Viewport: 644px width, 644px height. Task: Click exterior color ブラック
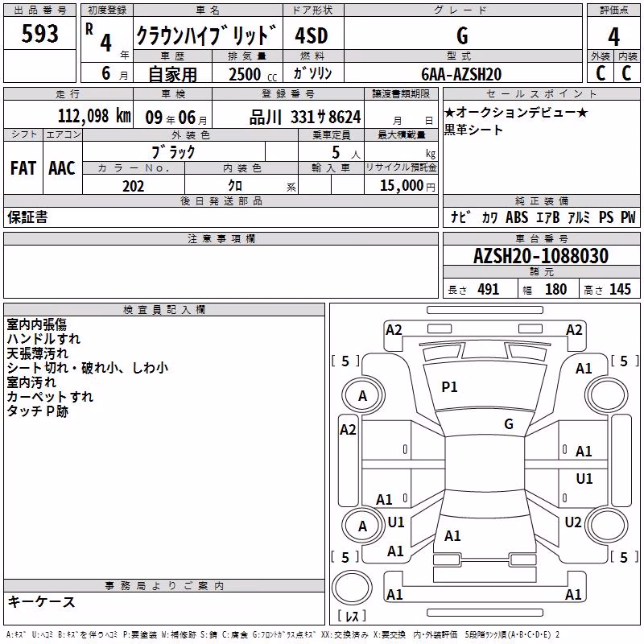coord(173,152)
